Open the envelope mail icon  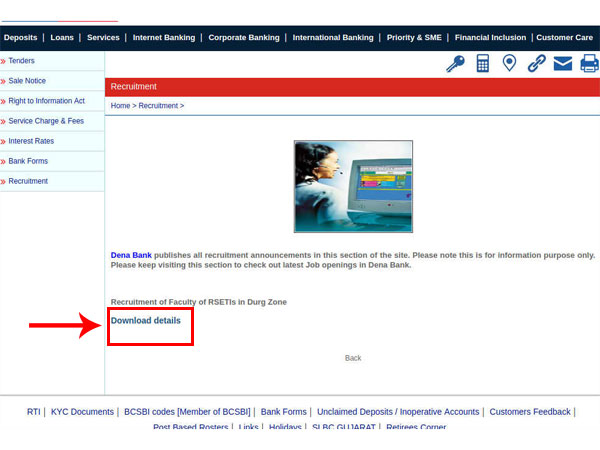[x=563, y=64]
